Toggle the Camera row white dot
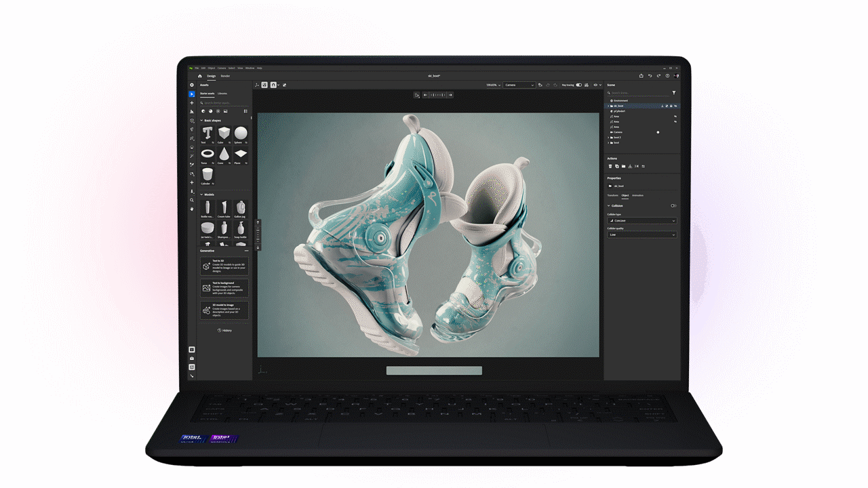 pos(658,132)
